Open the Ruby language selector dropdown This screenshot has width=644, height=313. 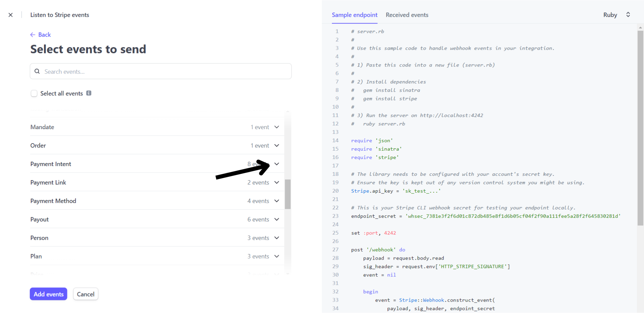616,15
